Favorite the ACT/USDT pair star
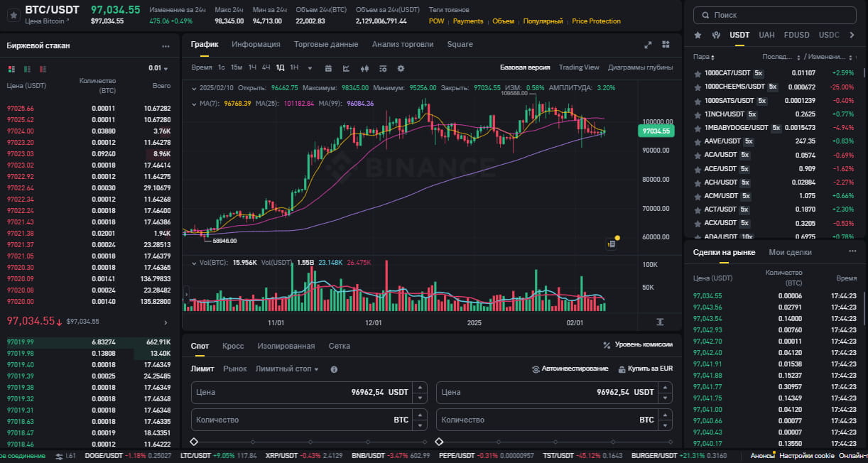Viewport: 868px width, 463px height. click(x=698, y=209)
